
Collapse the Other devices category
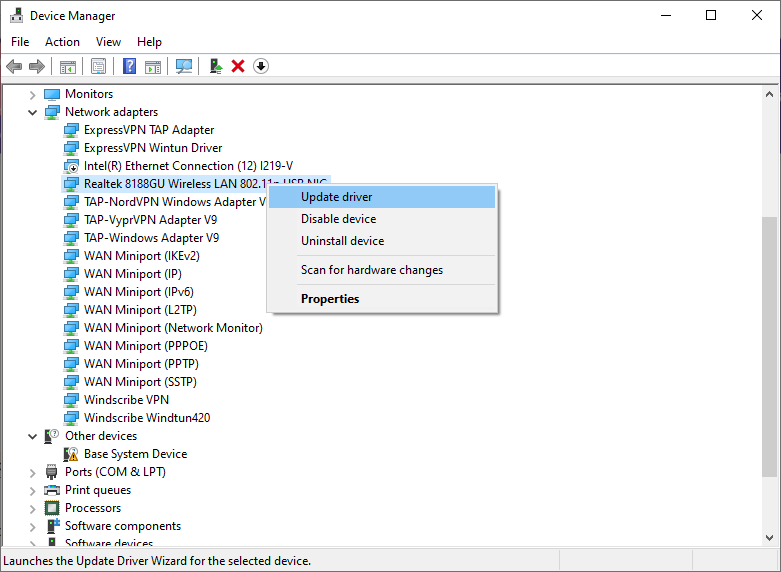click(32, 436)
